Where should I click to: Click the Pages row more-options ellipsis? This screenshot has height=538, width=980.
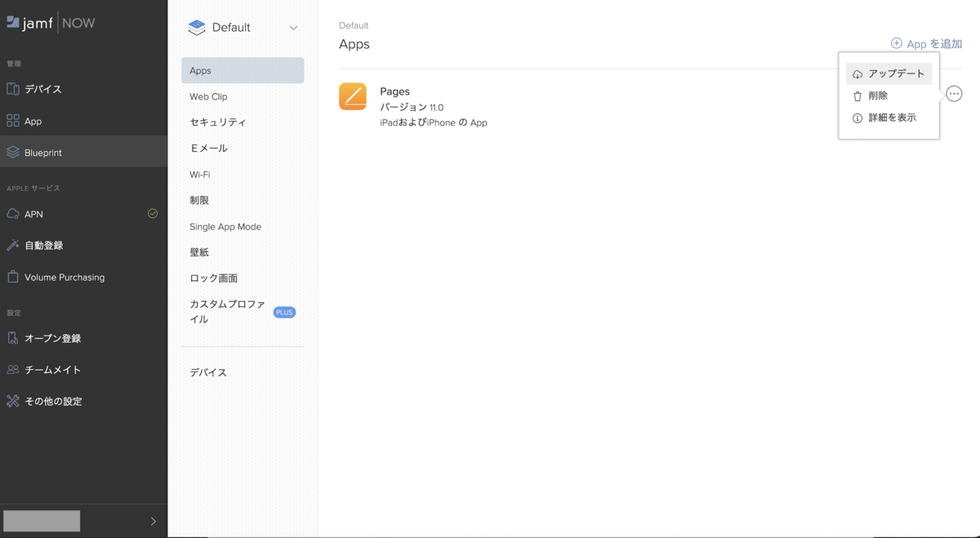[x=954, y=94]
